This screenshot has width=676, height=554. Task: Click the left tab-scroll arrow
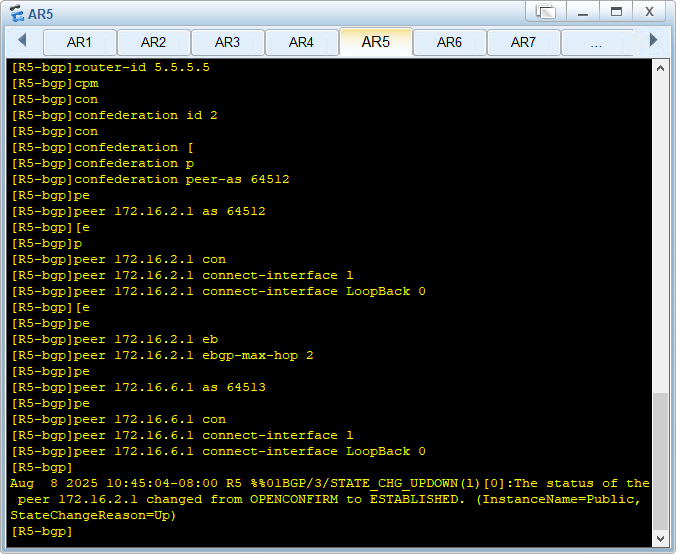point(22,40)
